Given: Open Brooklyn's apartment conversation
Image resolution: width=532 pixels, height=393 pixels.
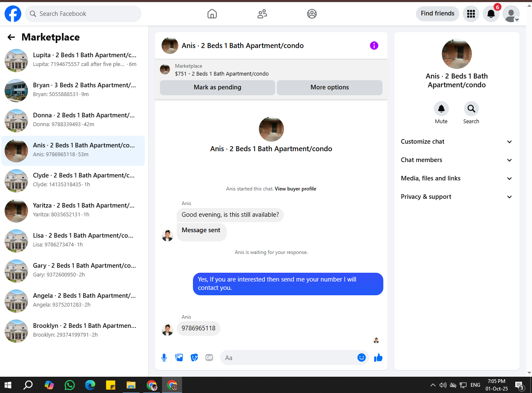Looking at the screenshot, I should coord(73,330).
